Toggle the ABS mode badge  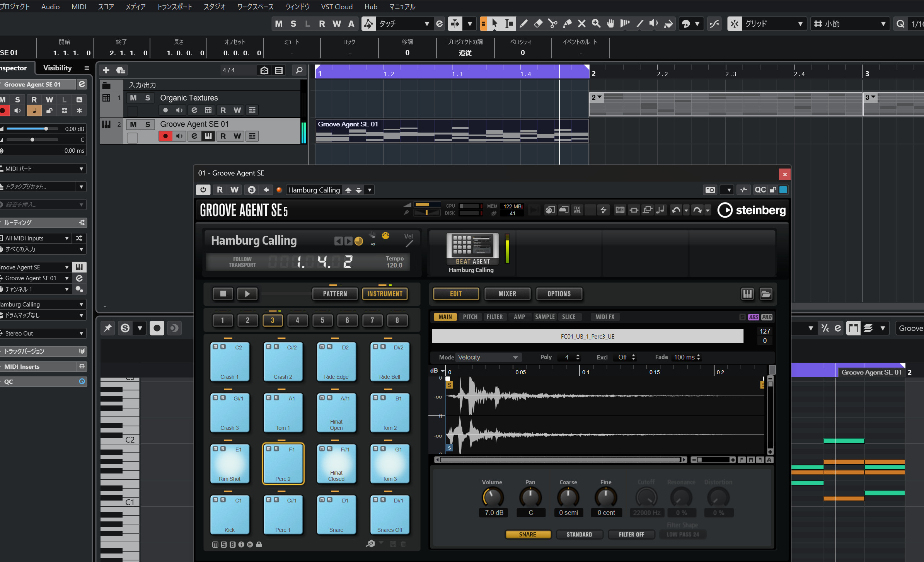click(x=754, y=317)
